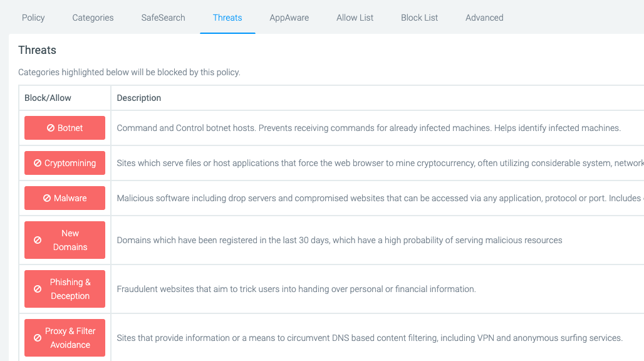Go to the SafeSearch tab
Viewport: 644px width, 361px height.
tap(163, 18)
